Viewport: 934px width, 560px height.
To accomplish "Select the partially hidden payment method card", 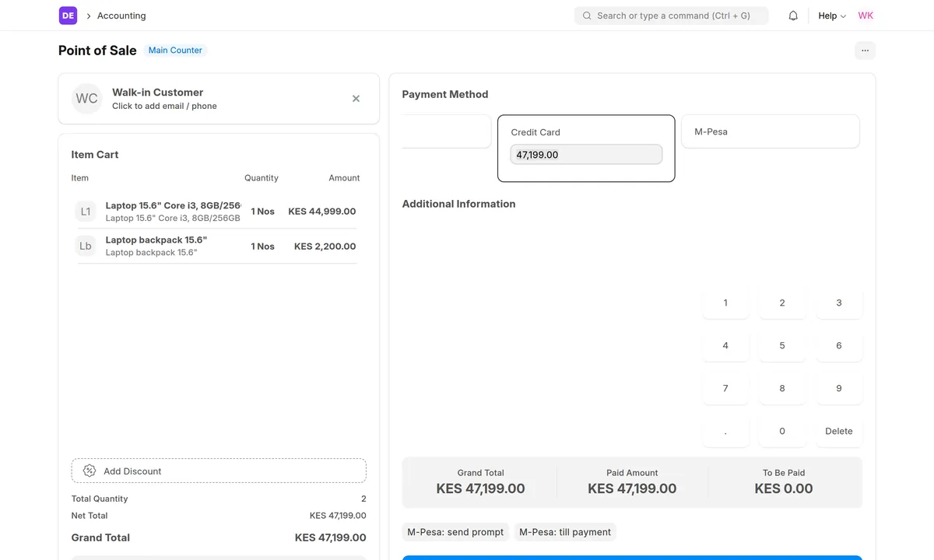I will pos(446,131).
